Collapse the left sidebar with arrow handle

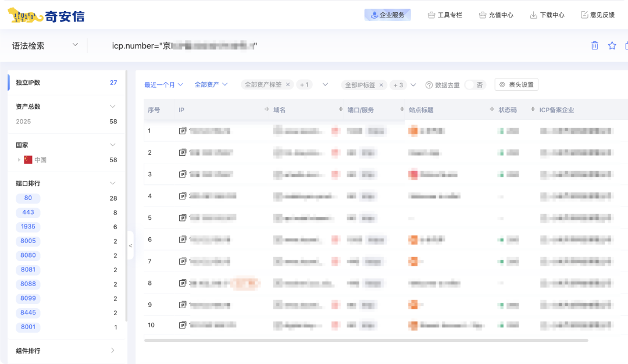131,245
